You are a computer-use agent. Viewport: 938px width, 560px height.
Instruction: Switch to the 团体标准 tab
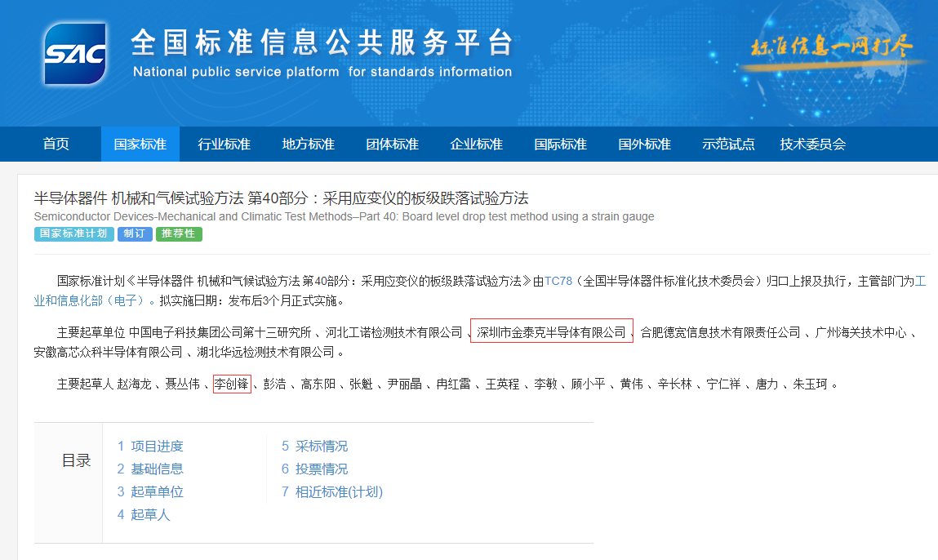393,144
